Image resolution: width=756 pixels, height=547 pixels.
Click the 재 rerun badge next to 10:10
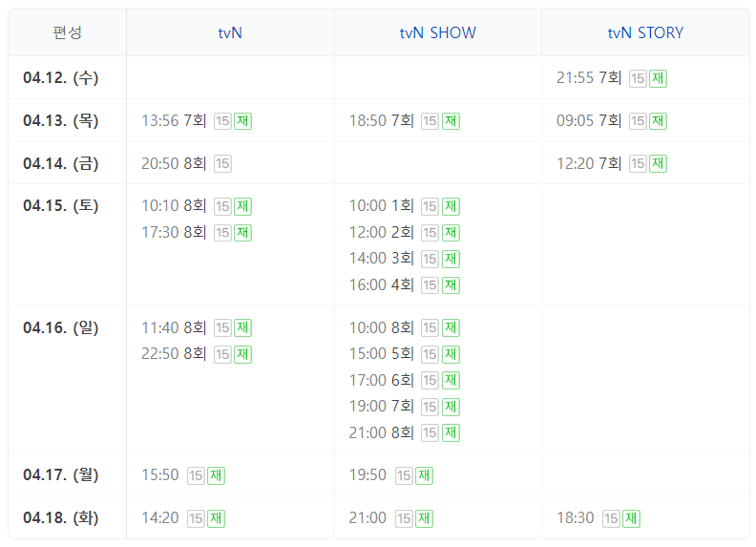pos(243,206)
